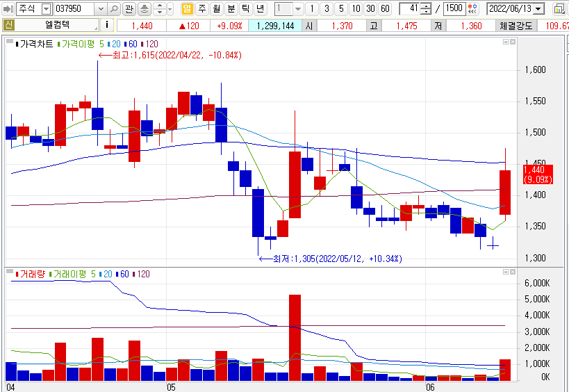Click the 가격차트 legend label
Image resolution: width=569 pixels, height=392 pixels.
coord(36,44)
